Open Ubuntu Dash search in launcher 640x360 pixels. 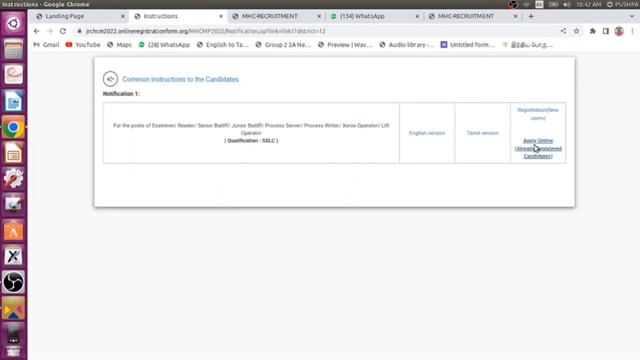[x=13, y=24]
